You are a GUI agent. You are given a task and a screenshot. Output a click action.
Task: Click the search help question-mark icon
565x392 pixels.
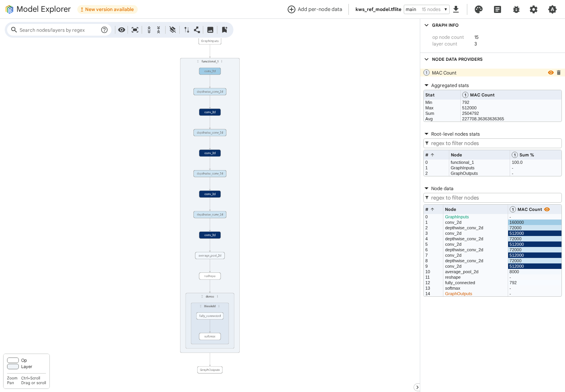point(104,30)
